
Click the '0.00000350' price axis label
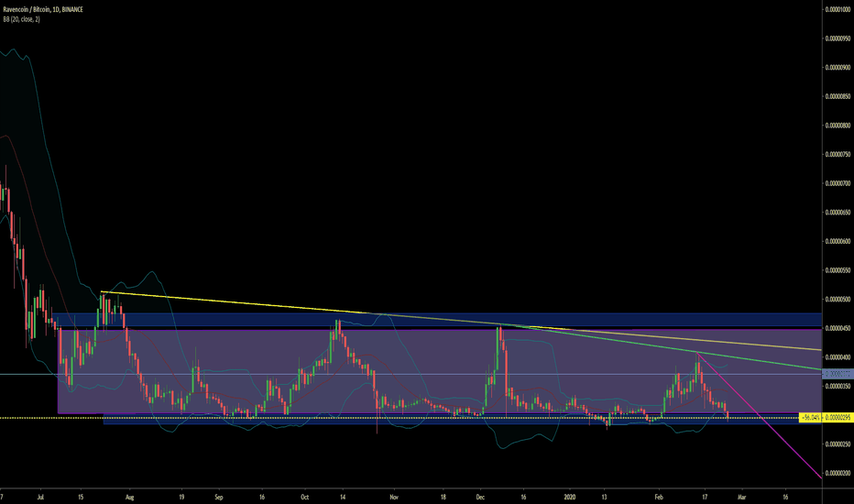(x=838, y=386)
